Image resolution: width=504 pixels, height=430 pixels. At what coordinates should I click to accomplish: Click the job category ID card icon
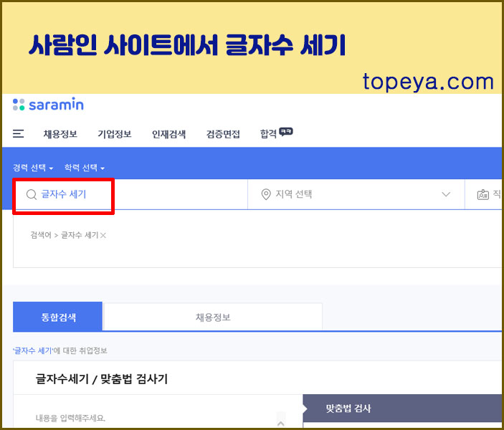click(x=482, y=194)
